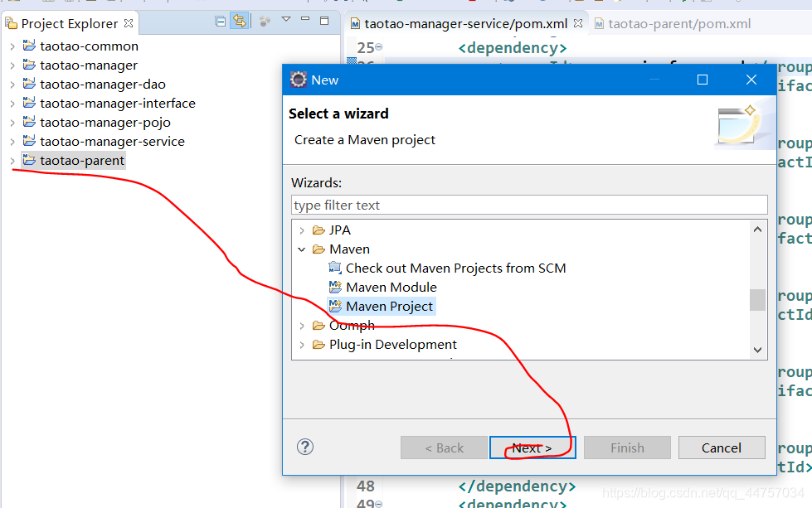Screen dimensions: 812x508
Task: Select Plug-in Development in Wizards list
Action: pos(392,345)
